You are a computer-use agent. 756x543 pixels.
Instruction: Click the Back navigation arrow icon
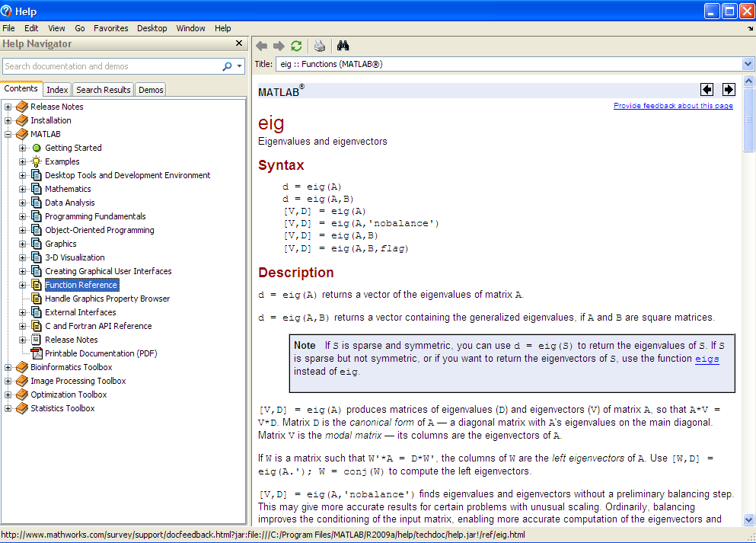[262, 46]
